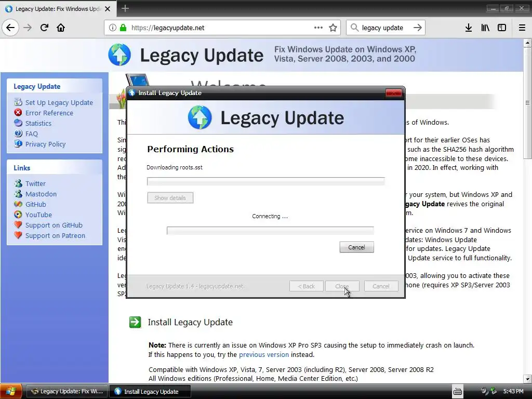Image resolution: width=532 pixels, height=399 pixels.
Task: Open a new tab with the plus button
Action: [125, 8]
